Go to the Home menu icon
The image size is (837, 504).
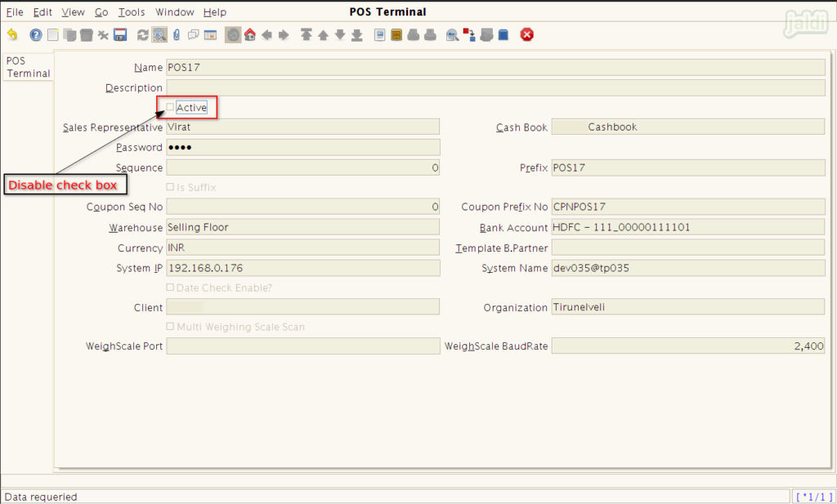click(x=250, y=35)
